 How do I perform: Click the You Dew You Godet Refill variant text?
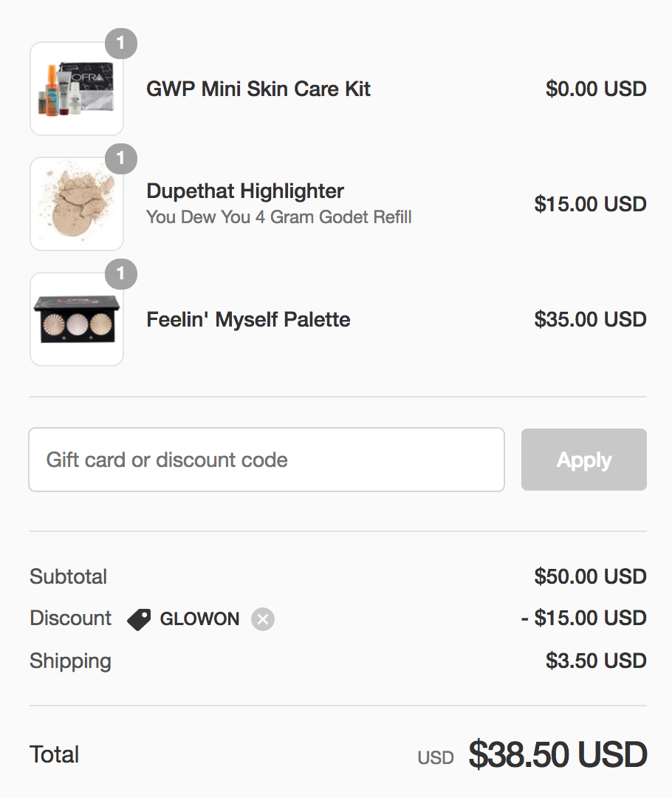pyautogui.click(x=279, y=216)
